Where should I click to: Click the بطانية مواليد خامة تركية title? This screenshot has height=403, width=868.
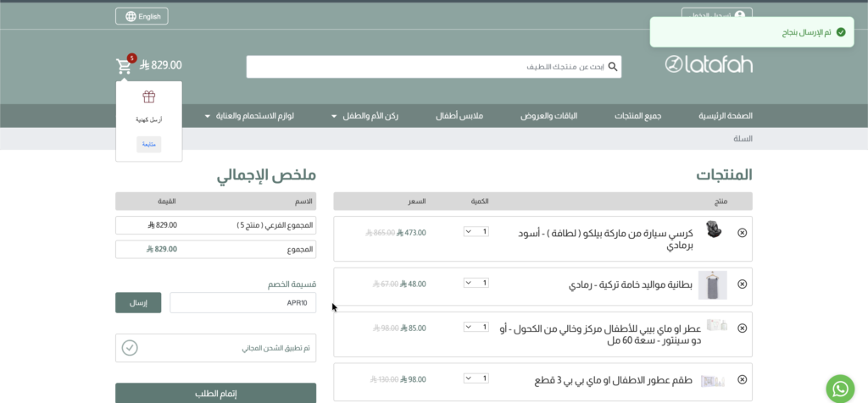(x=631, y=285)
